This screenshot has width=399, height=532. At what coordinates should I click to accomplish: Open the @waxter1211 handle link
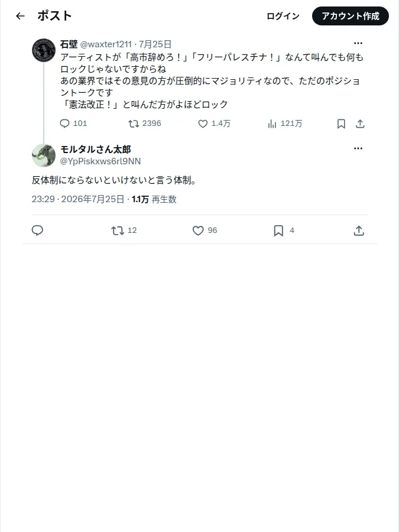(106, 44)
